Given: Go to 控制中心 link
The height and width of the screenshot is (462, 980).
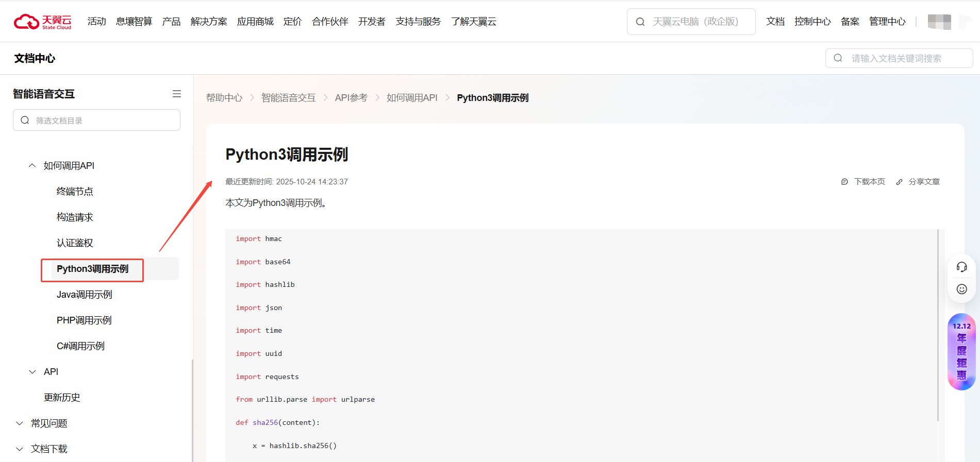Looking at the screenshot, I should coord(812,22).
